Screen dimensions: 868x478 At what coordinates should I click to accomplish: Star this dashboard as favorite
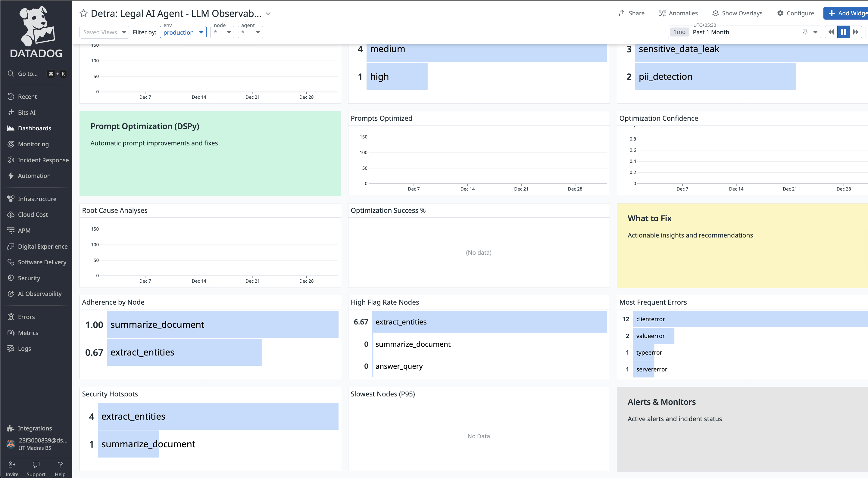[x=83, y=14]
